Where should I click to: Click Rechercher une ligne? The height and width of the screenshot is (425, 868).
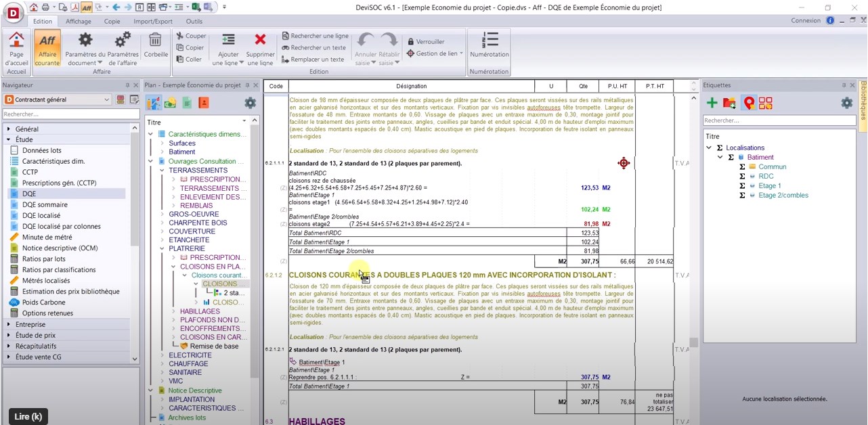tap(315, 36)
